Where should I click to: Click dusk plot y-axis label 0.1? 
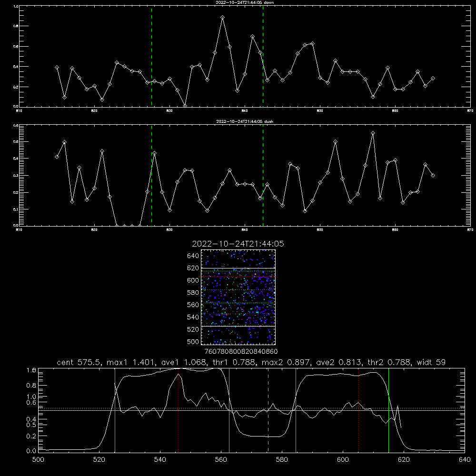click(x=16, y=209)
